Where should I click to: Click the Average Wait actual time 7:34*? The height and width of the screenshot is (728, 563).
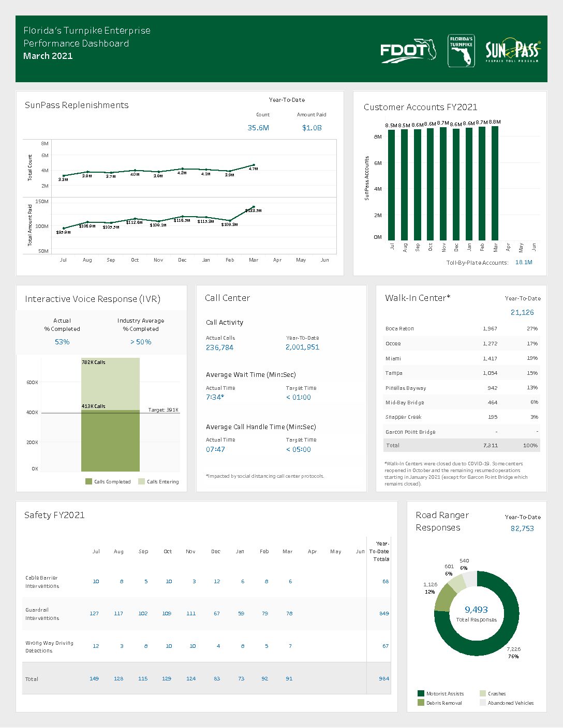point(215,397)
